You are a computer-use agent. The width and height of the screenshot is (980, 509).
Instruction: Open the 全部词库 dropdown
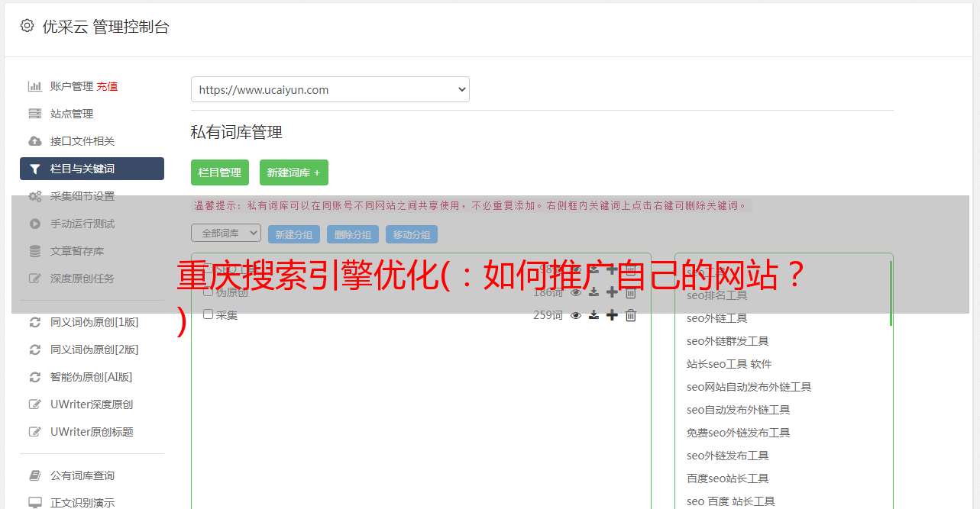[226, 233]
